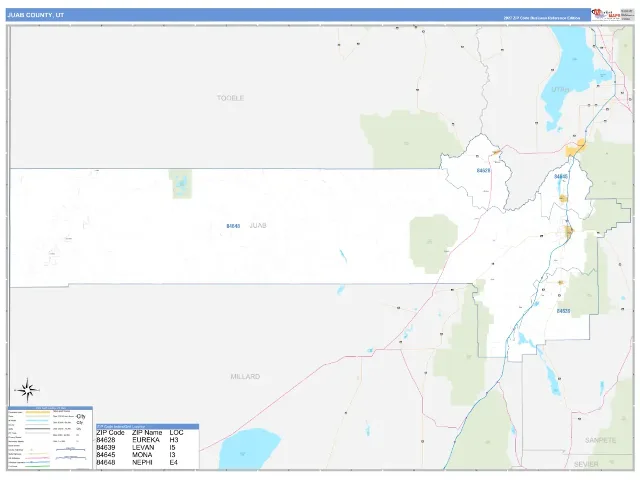Click NEPHI in the ZIP index table
The width and height of the screenshot is (640, 480).
[x=142, y=462]
